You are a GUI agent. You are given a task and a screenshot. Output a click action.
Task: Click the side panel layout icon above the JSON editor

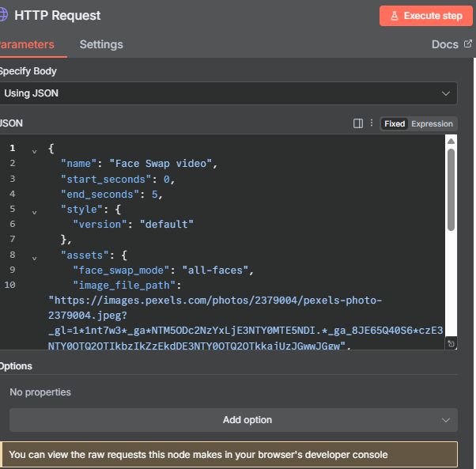(x=358, y=123)
